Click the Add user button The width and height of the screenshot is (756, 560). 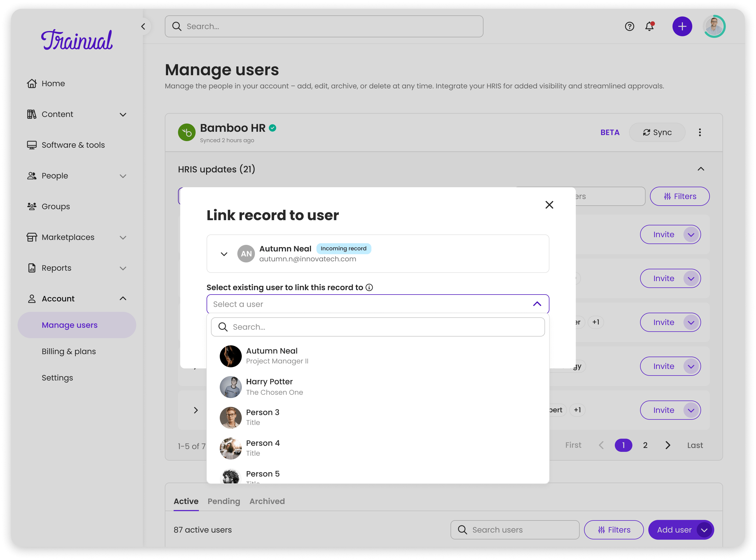pyautogui.click(x=674, y=530)
